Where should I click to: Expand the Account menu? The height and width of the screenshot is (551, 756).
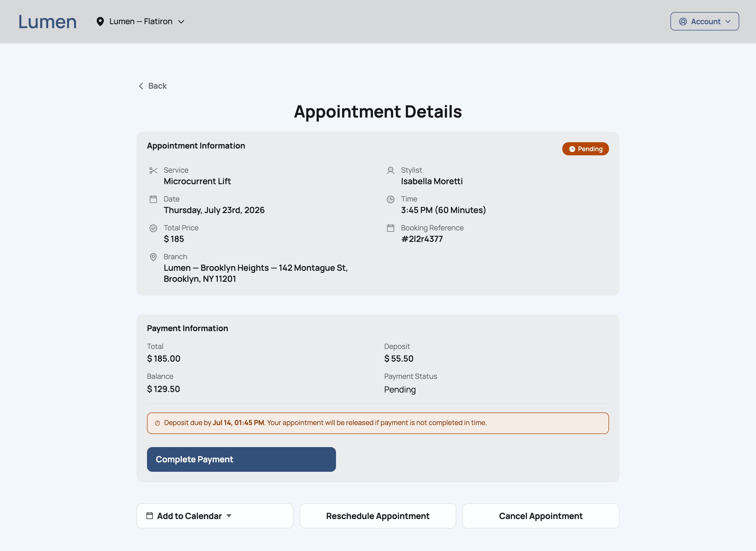click(705, 21)
